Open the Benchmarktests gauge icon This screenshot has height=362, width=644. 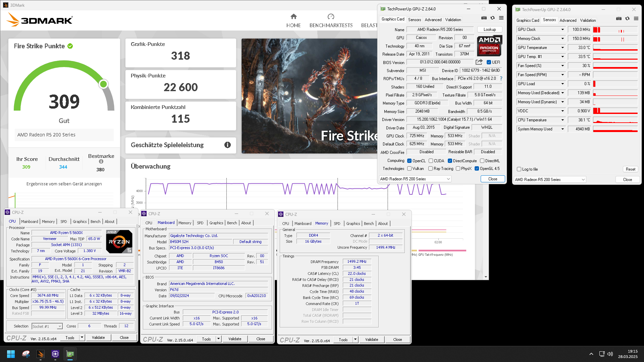[331, 16]
